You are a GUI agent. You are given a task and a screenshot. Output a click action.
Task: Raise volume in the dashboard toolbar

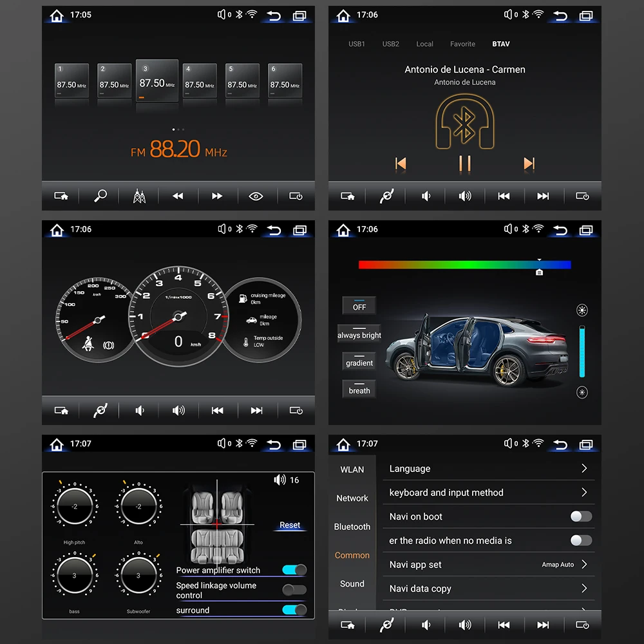pos(178,410)
